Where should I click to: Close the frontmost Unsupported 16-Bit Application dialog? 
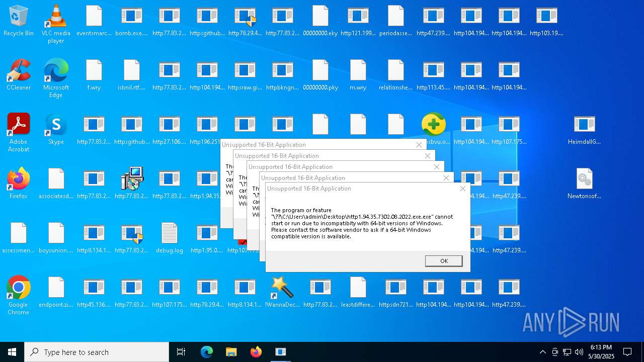tap(463, 189)
